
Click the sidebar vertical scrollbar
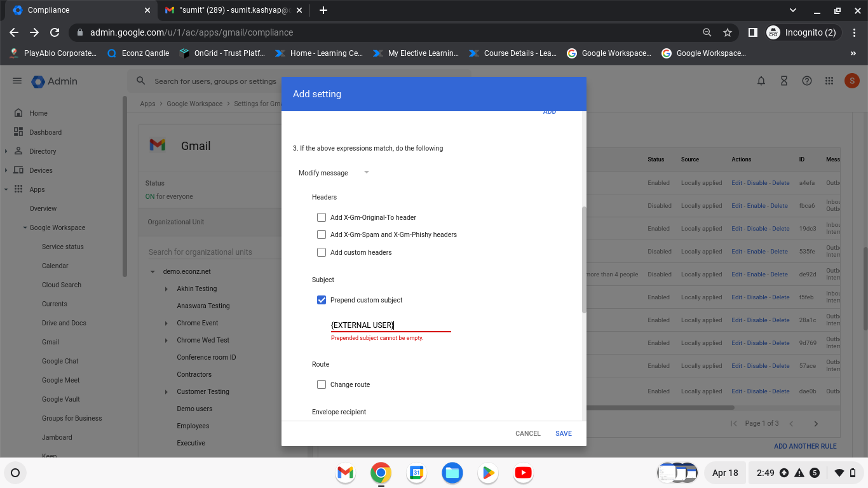pyautogui.click(x=125, y=186)
